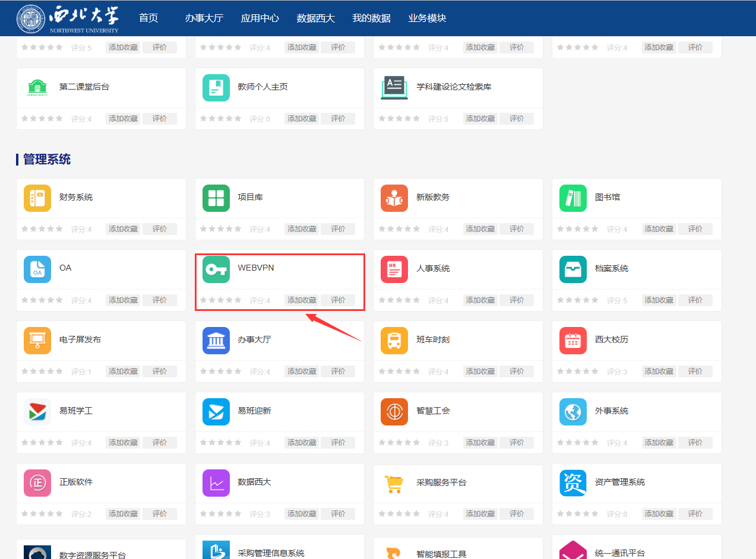Open the OA blue document icon
This screenshot has width=756, height=559.
click(x=37, y=269)
